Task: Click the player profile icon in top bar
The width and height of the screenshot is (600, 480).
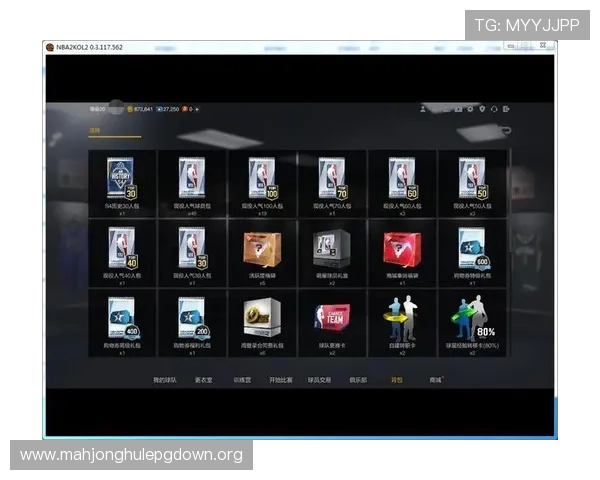Action: point(424,108)
